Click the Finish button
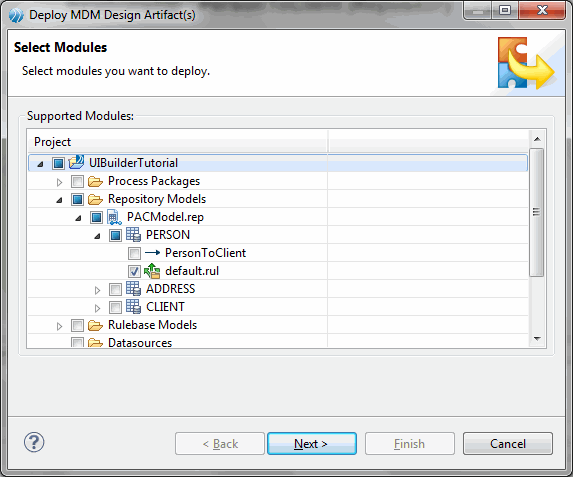The image size is (573, 477). point(410,443)
